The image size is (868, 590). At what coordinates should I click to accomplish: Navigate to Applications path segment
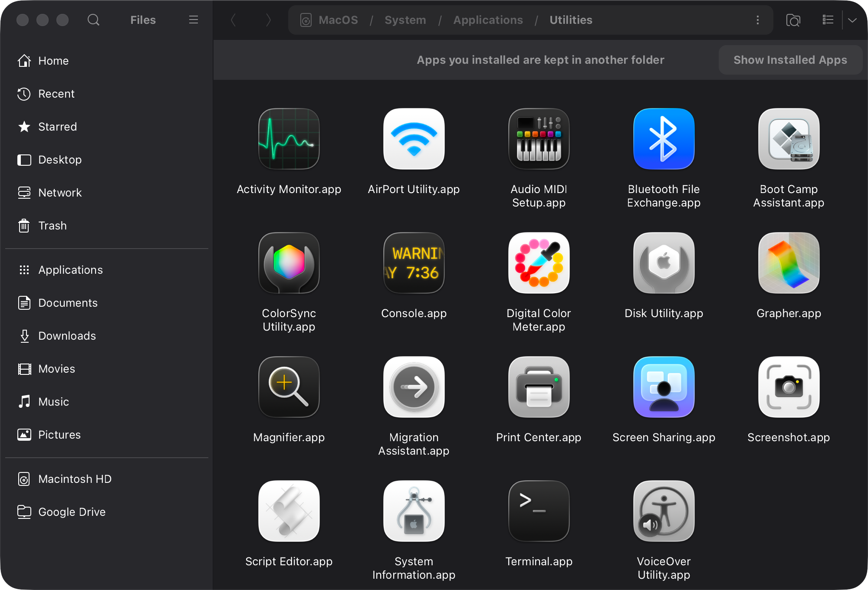pos(488,20)
